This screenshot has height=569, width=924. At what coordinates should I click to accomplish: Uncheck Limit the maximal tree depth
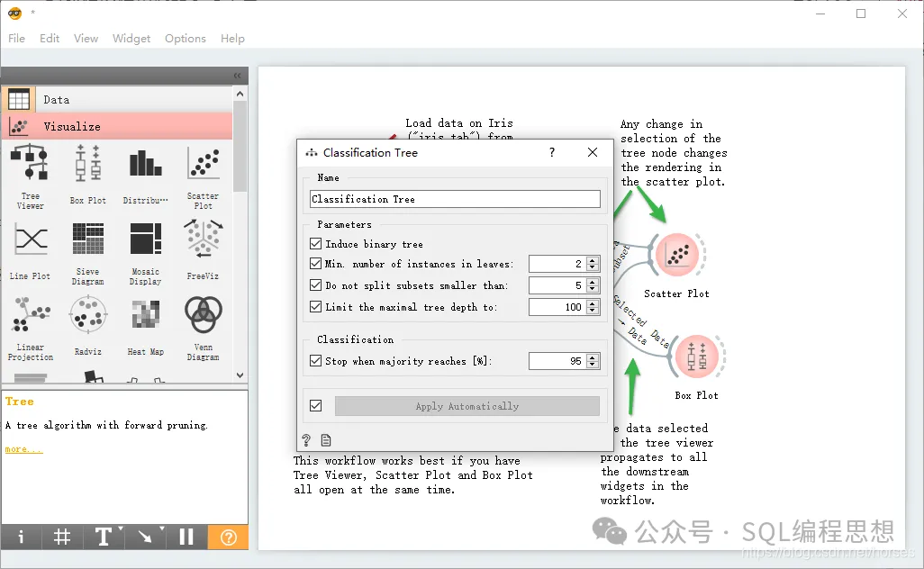point(316,306)
